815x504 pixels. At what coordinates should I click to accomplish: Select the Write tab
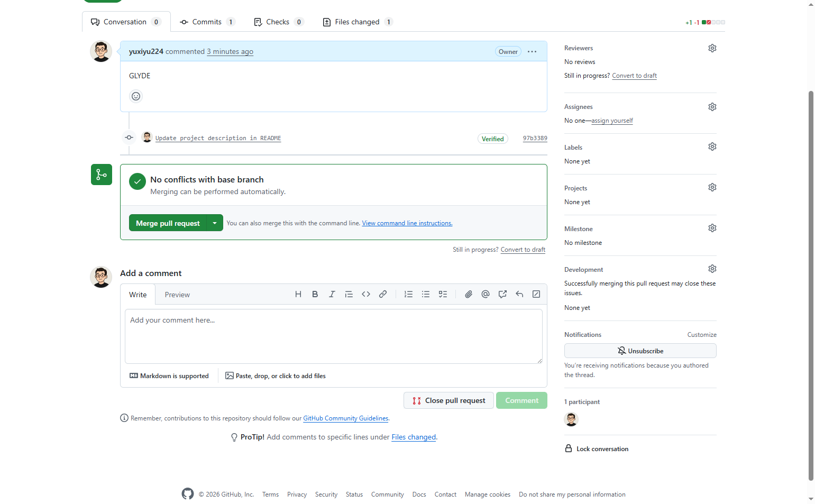pyautogui.click(x=138, y=295)
